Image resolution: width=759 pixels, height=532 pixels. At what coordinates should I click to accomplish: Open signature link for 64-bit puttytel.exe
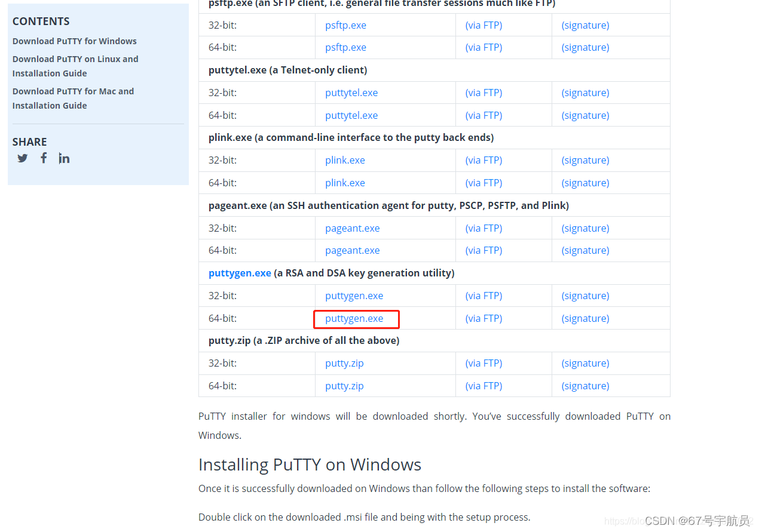point(585,115)
